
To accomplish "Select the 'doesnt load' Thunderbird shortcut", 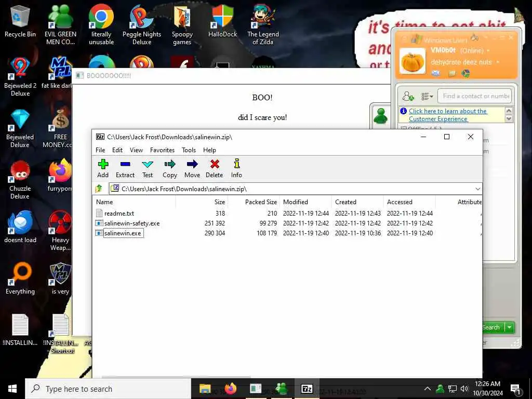I will [20, 228].
